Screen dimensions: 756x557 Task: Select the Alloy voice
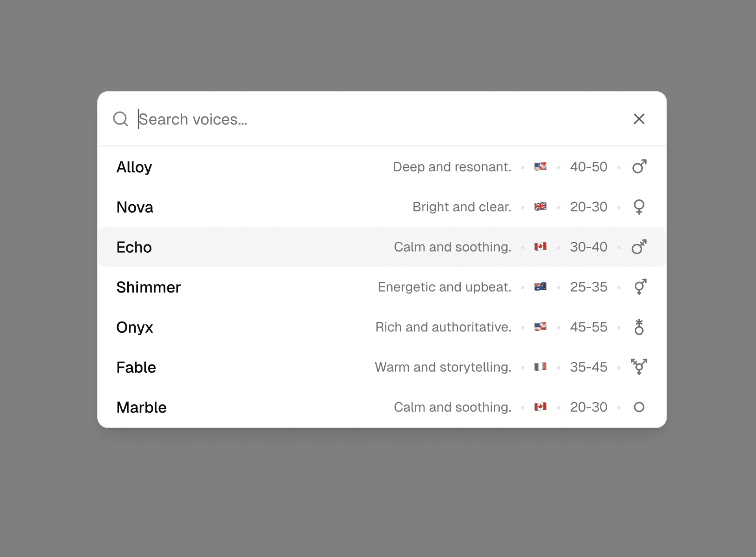tap(134, 167)
